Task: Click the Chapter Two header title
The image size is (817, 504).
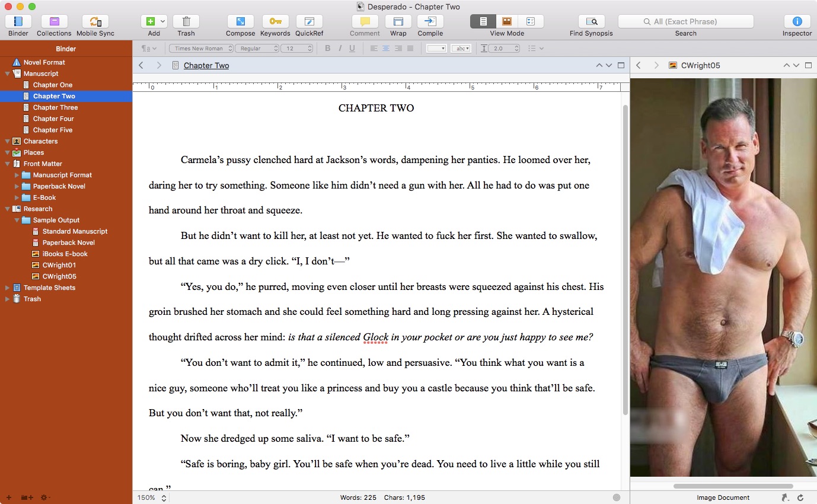Action: [206, 65]
